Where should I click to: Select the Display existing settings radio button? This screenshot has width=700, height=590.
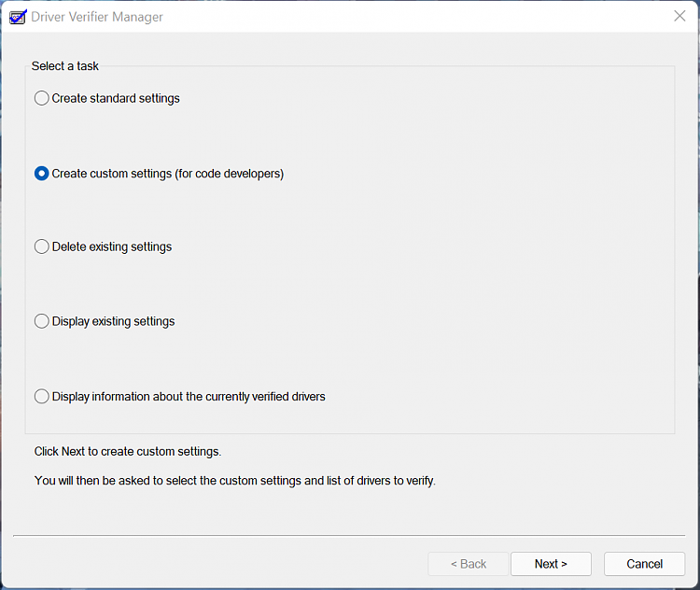pyautogui.click(x=41, y=321)
